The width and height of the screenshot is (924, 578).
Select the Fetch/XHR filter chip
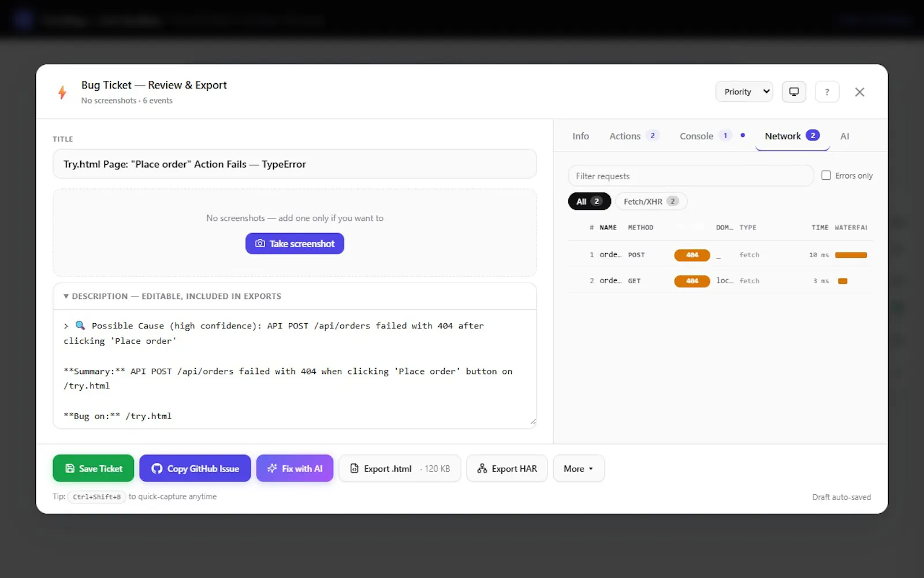tap(651, 201)
